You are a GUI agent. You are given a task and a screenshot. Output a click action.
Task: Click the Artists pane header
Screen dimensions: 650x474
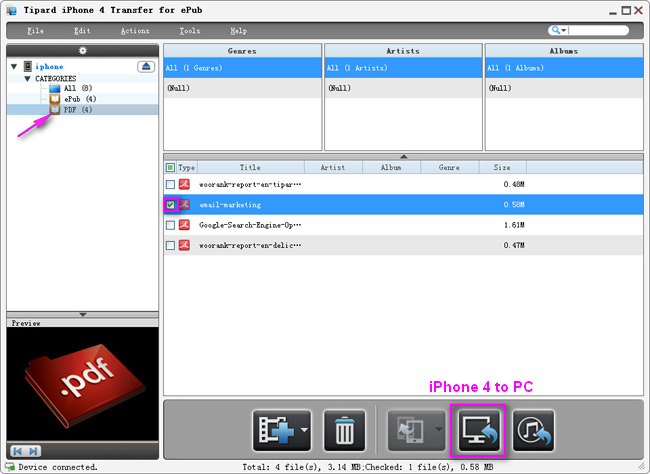click(403, 51)
